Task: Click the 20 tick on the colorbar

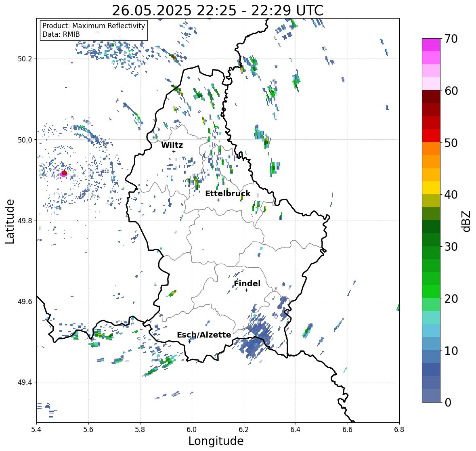Action: point(451,299)
